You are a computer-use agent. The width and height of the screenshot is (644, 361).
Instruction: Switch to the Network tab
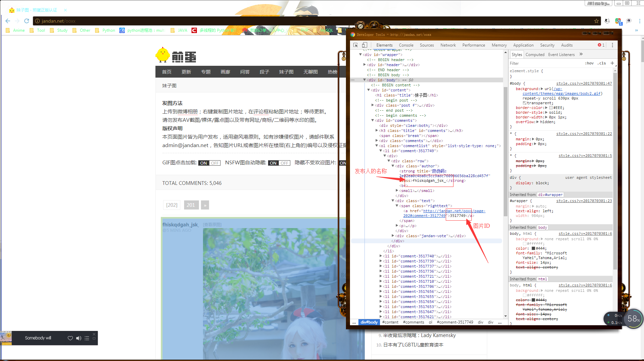point(448,45)
